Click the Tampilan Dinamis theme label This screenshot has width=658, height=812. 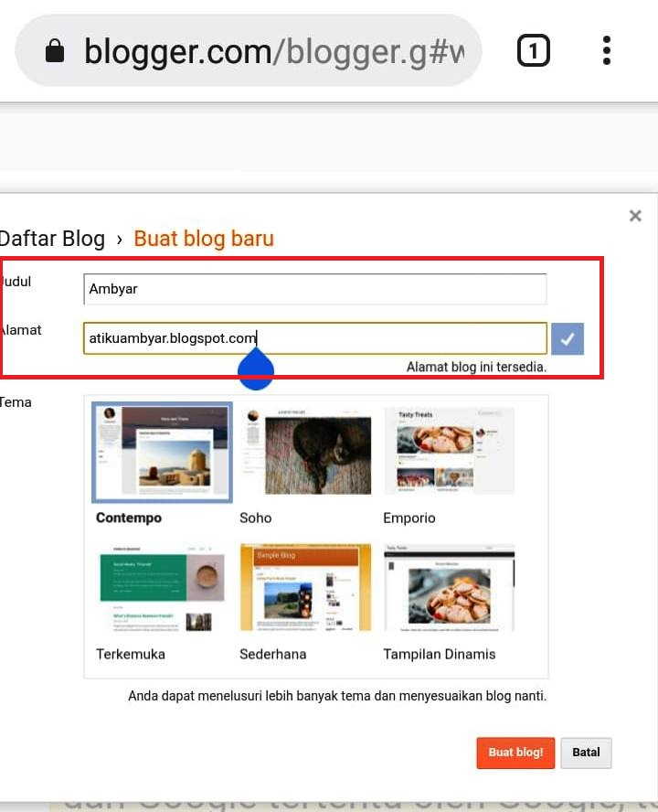point(439,654)
